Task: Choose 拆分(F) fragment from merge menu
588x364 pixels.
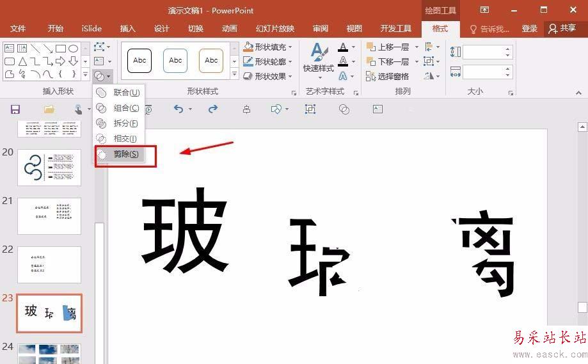Action: pos(118,123)
